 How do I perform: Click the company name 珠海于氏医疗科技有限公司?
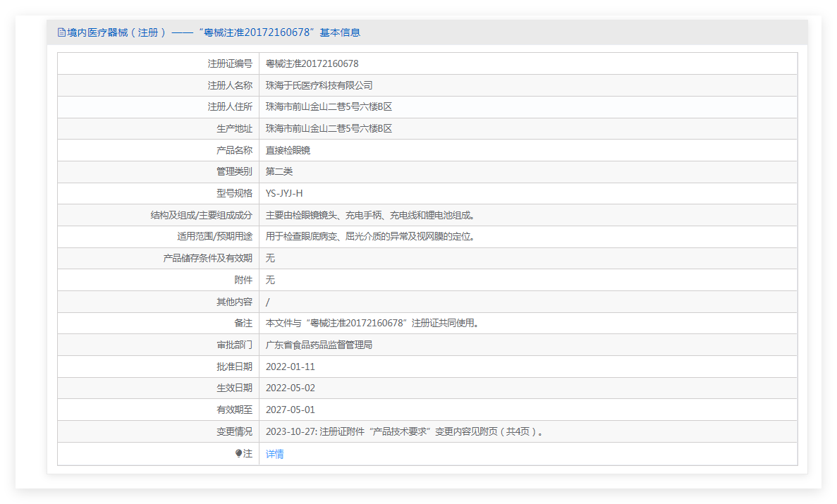[319, 85]
